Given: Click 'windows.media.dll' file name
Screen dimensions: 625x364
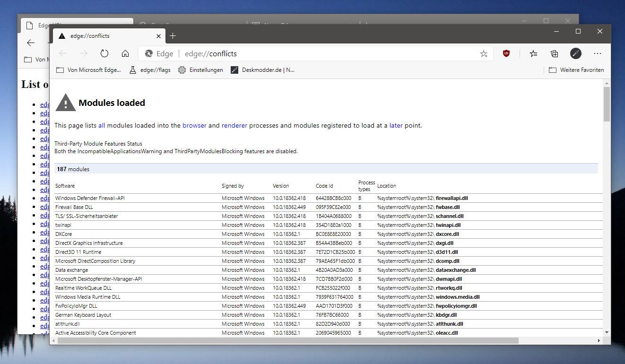Looking at the screenshot, I should click(x=458, y=297).
